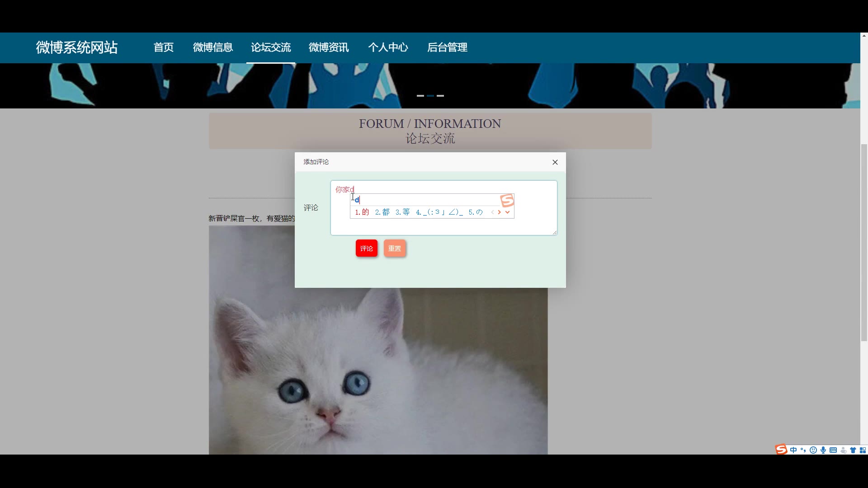Choose candidate 3 '等'
Image resolution: width=868 pixels, height=488 pixels.
tap(403, 212)
